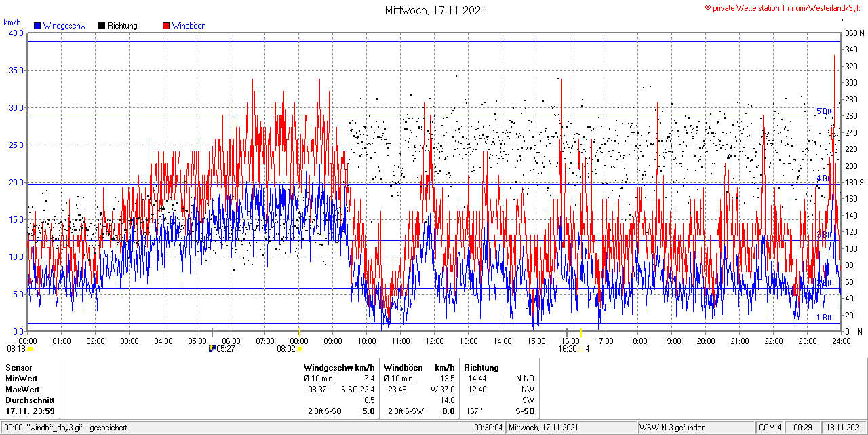Click the N-NO direction at 14:44
This screenshot has width=868, height=435.
point(524,378)
